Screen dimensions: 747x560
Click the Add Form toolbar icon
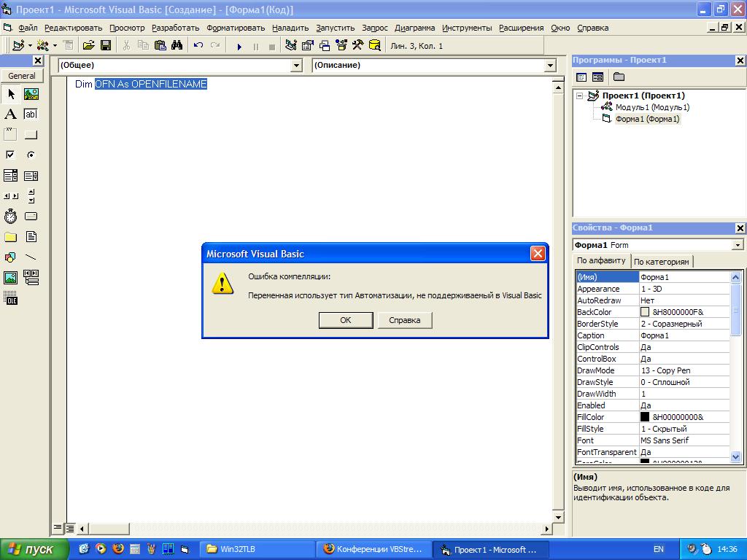click(43, 46)
